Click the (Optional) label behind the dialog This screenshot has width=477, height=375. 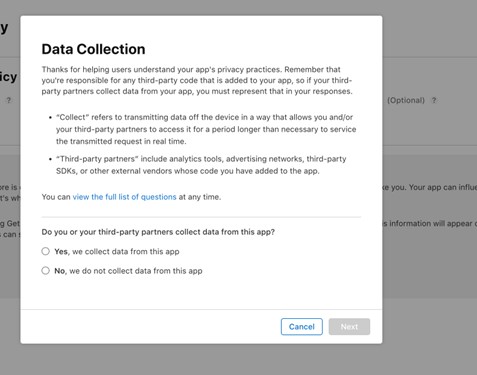point(406,100)
